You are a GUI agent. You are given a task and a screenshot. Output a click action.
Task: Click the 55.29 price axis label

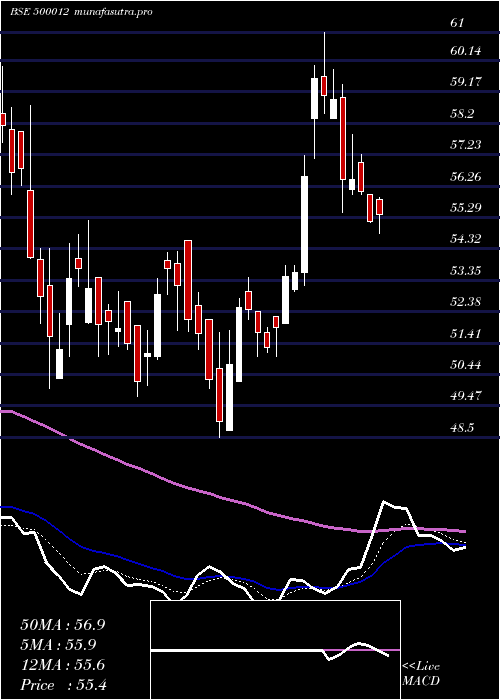[466, 208]
